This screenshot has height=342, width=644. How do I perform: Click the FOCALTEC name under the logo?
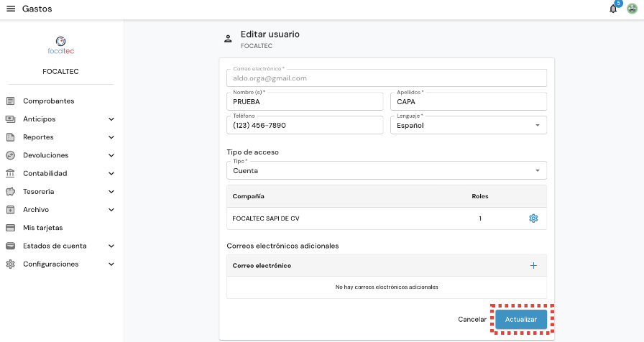pos(61,71)
